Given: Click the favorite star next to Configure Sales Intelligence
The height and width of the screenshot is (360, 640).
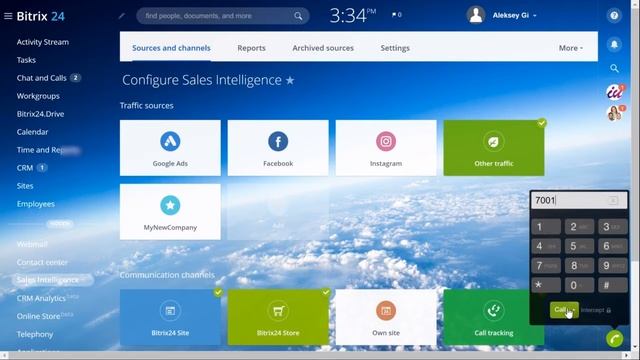Looking at the screenshot, I should point(290,80).
